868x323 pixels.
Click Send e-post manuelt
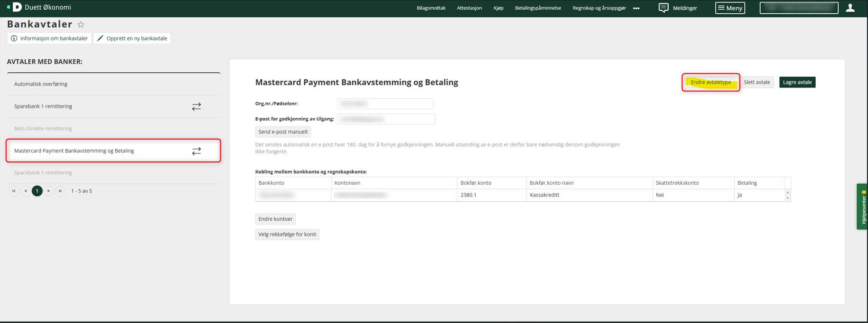coord(283,132)
